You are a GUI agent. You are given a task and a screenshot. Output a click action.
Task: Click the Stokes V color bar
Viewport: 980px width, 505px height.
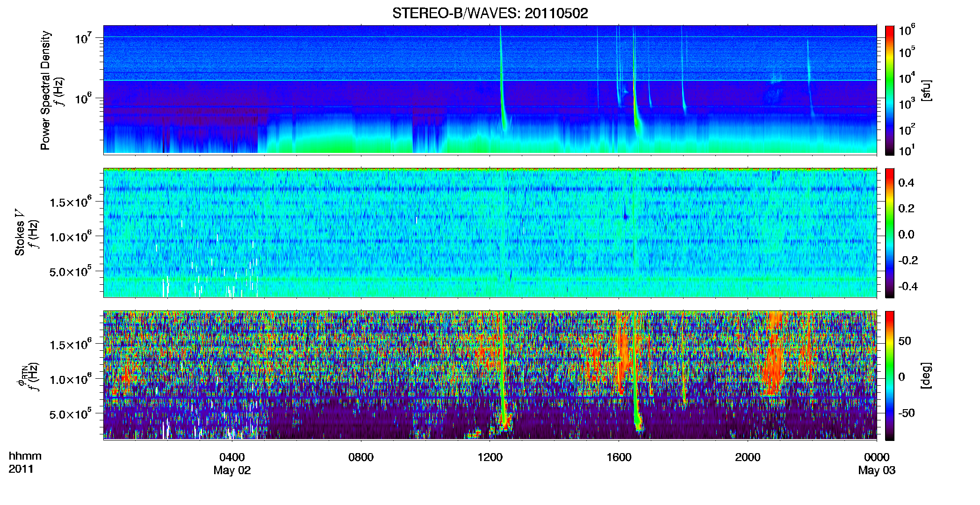pos(890,233)
